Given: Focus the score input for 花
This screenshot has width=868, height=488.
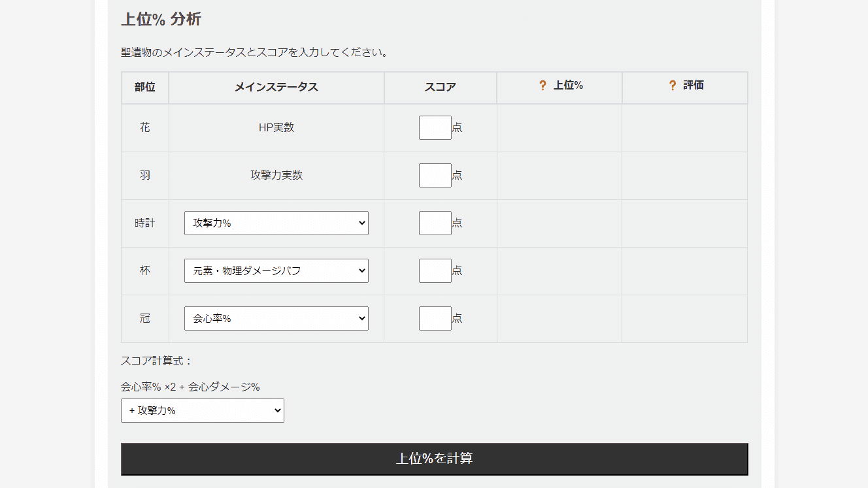Looking at the screenshot, I should [x=435, y=127].
